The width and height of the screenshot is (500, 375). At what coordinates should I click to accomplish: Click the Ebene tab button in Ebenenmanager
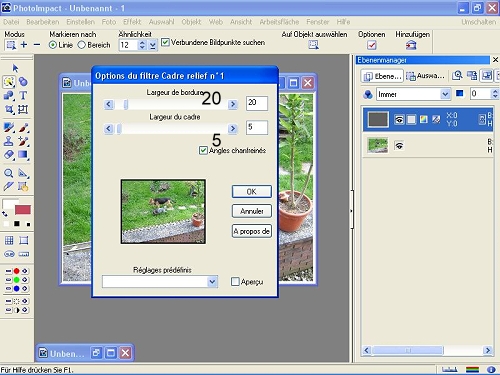tap(382, 76)
